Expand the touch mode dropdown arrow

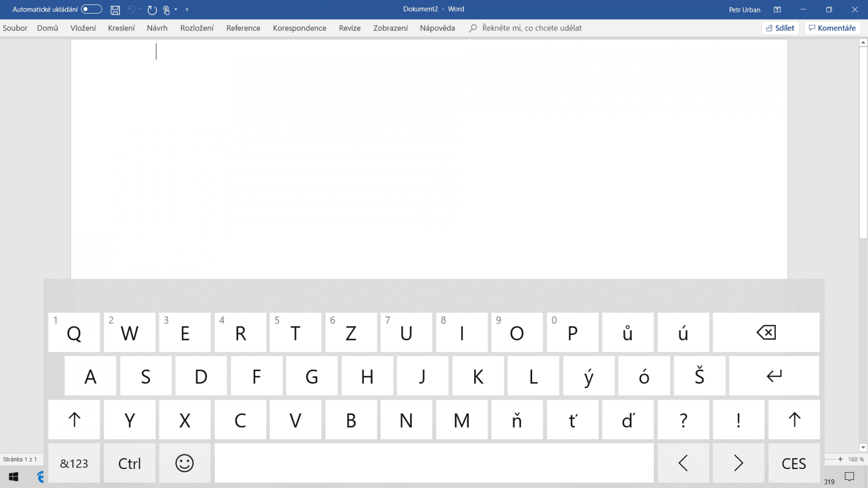coord(175,9)
